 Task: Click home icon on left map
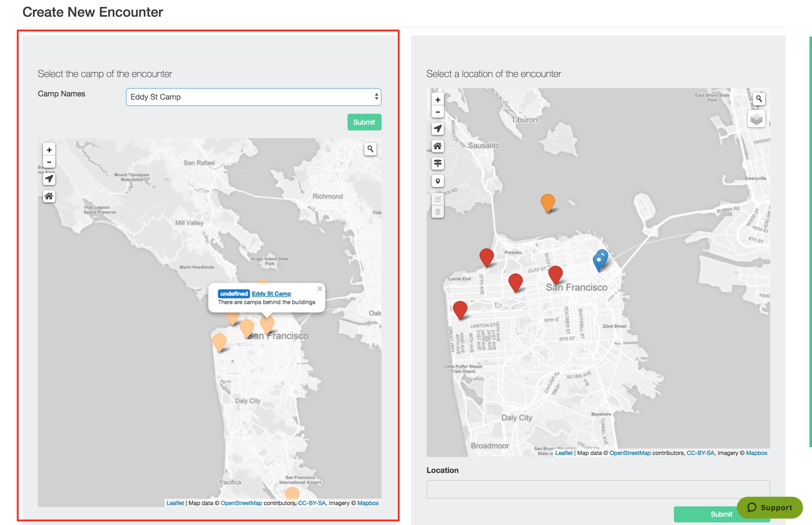click(49, 196)
